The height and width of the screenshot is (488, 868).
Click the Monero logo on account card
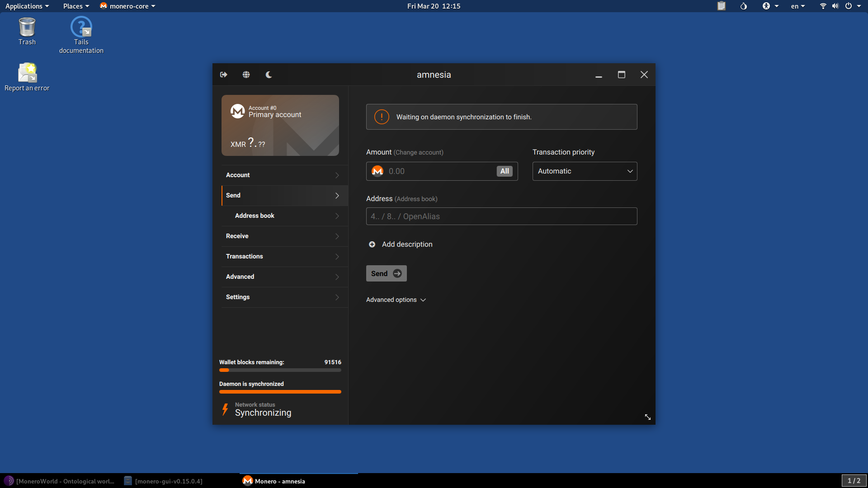(x=237, y=111)
